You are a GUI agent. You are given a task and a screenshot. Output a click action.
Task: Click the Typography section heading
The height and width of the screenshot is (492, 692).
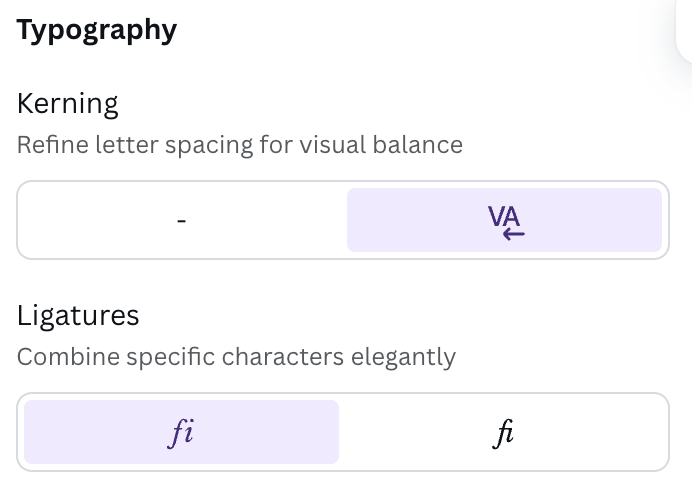tap(97, 30)
